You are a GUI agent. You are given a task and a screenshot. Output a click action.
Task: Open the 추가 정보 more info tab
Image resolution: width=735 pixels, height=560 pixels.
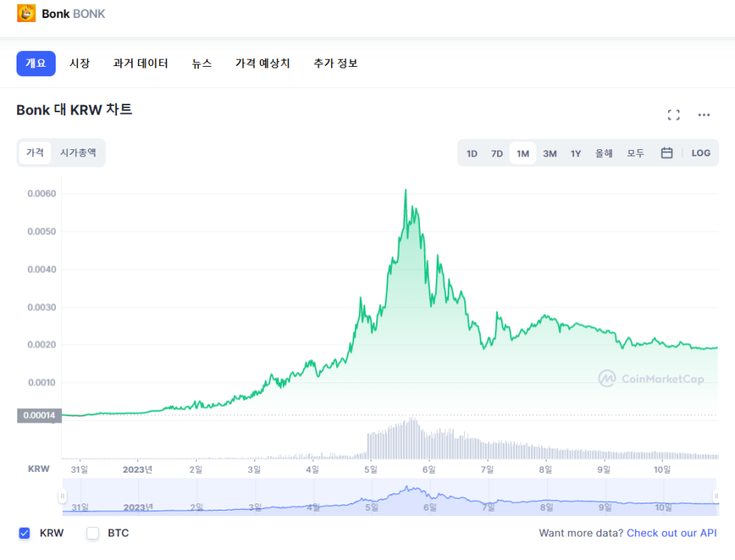point(335,64)
